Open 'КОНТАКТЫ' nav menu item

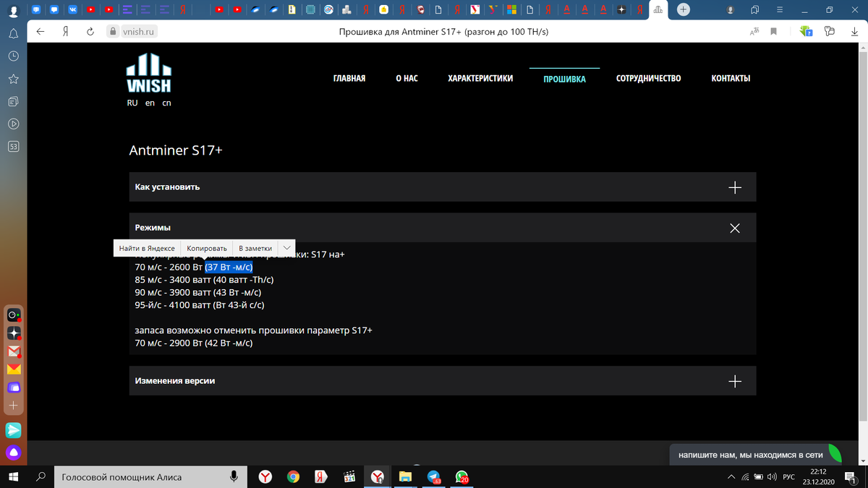[x=731, y=78]
